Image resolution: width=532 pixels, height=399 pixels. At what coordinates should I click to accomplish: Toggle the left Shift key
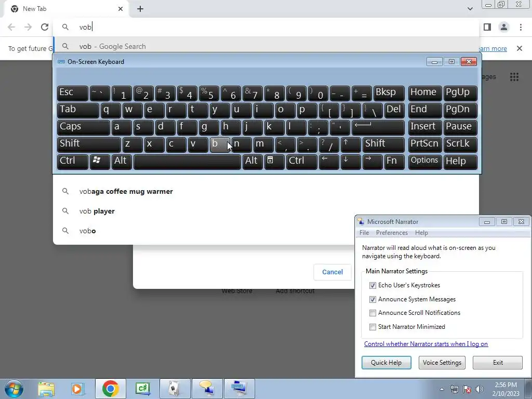[89, 144]
